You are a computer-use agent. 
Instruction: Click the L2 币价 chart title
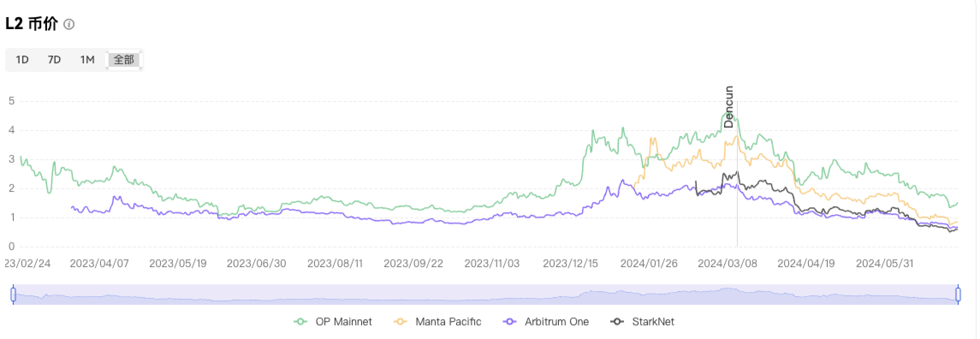click(32, 24)
